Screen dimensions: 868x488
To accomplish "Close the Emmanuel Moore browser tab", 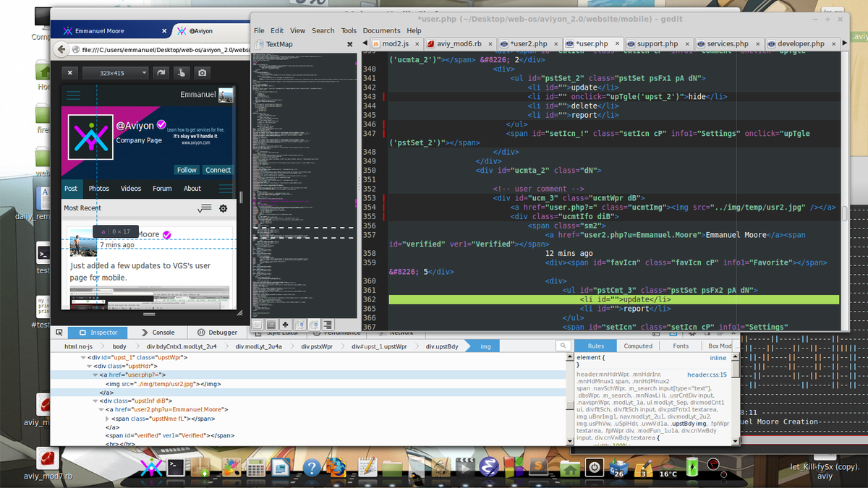I will pyautogui.click(x=164, y=31).
